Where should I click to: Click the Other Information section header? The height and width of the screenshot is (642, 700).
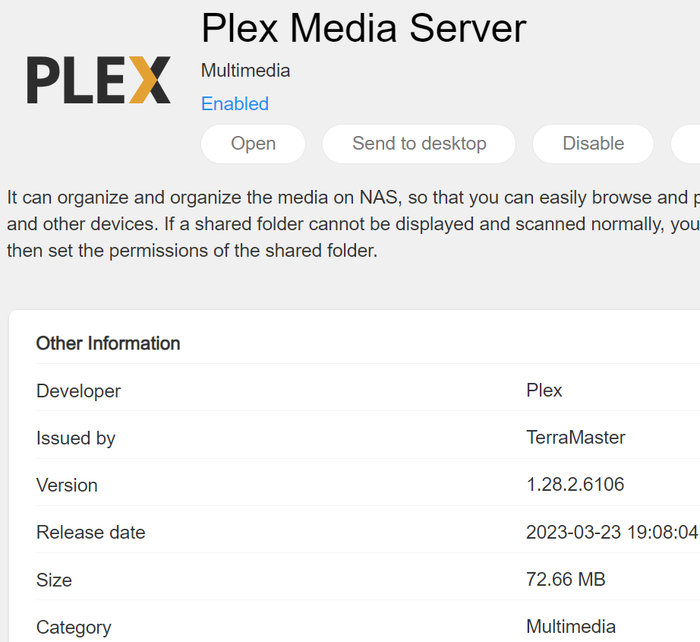108,343
